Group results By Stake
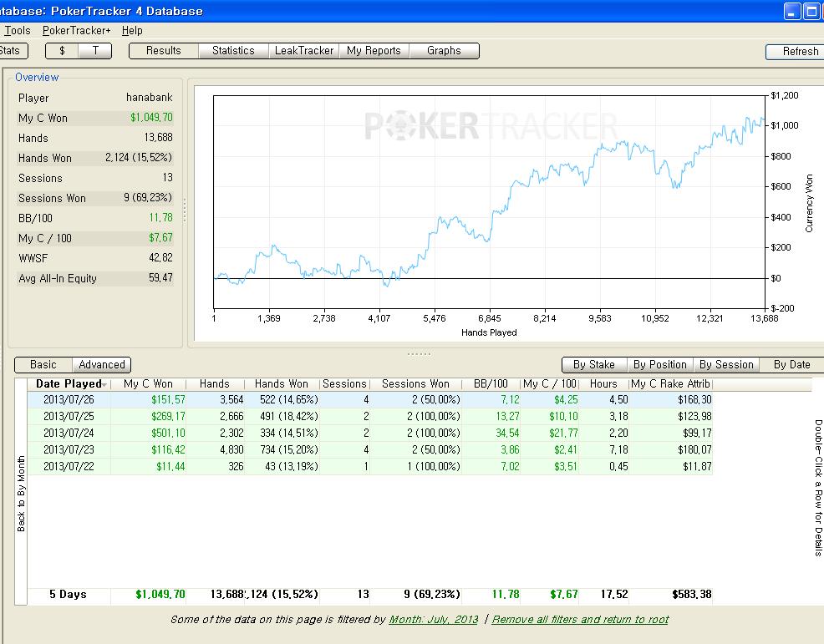 (594, 364)
